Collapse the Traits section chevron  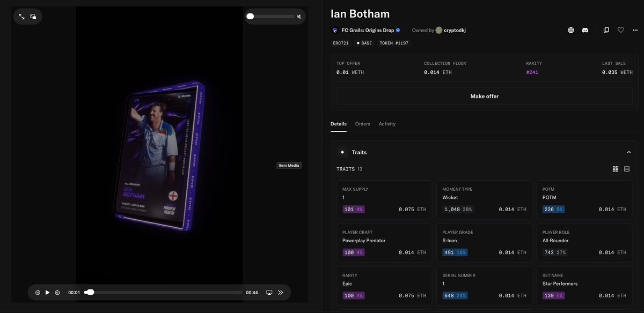(628, 152)
